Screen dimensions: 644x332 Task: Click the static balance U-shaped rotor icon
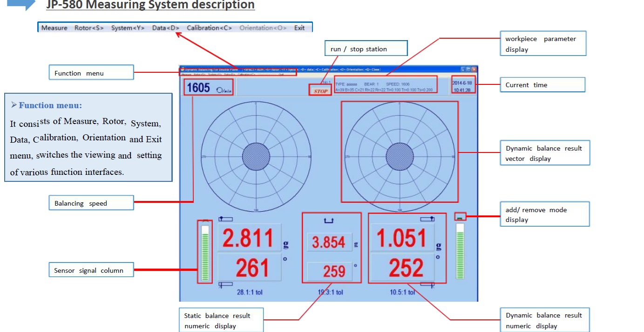(x=329, y=220)
